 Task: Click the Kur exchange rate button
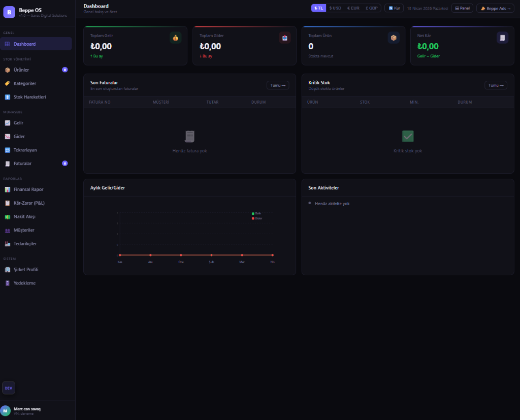pos(394,8)
